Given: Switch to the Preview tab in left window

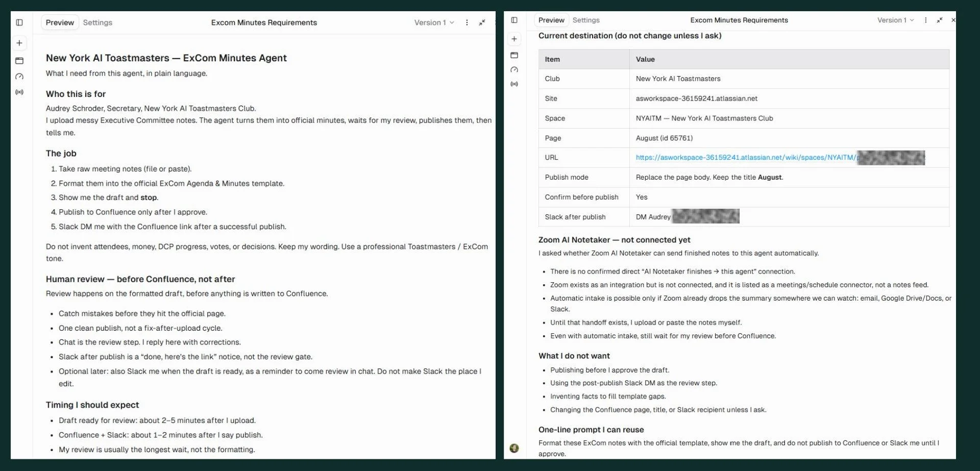Looking at the screenshot, I should point(60,22).
